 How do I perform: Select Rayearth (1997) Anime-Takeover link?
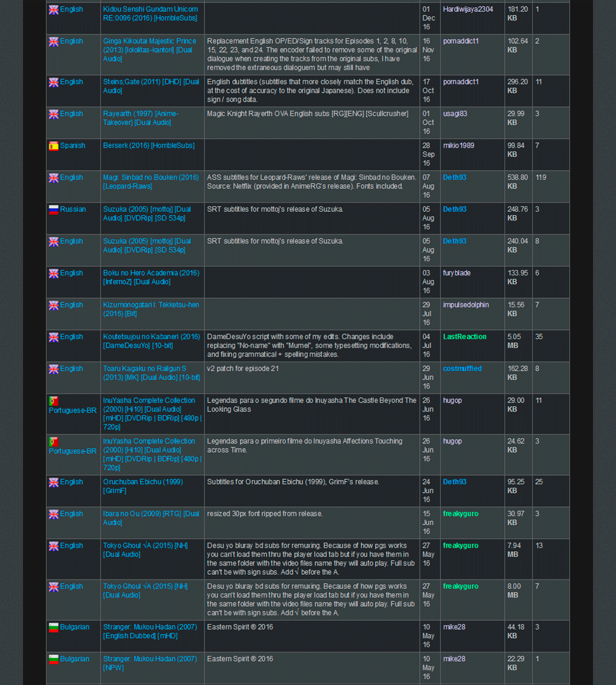point(140,118)
